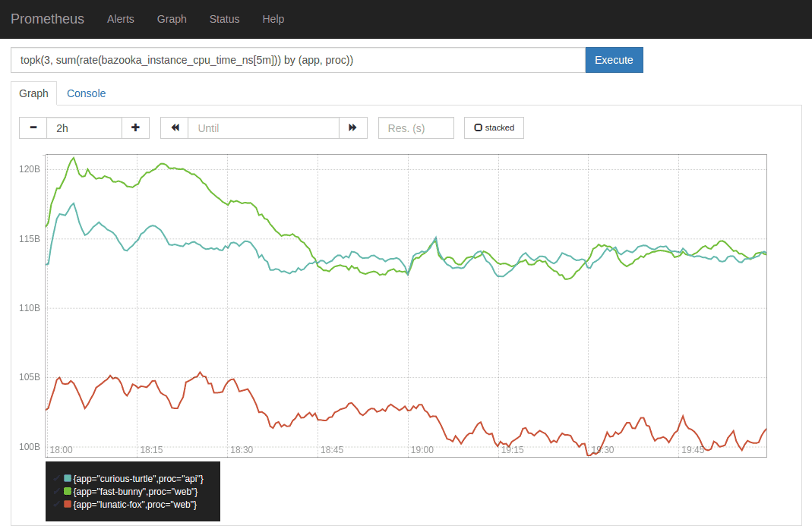Viewport: 812px width, 529px height.
Task: Toggle fast-bunny web series checkmark
Action: tap(57, 492)
